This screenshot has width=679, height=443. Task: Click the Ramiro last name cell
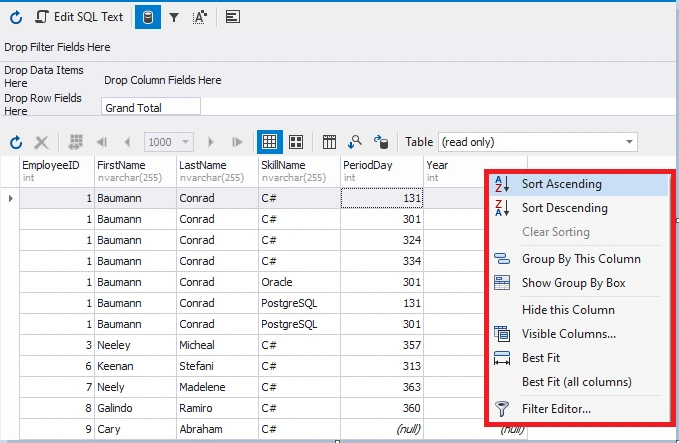tap(217, 408)
